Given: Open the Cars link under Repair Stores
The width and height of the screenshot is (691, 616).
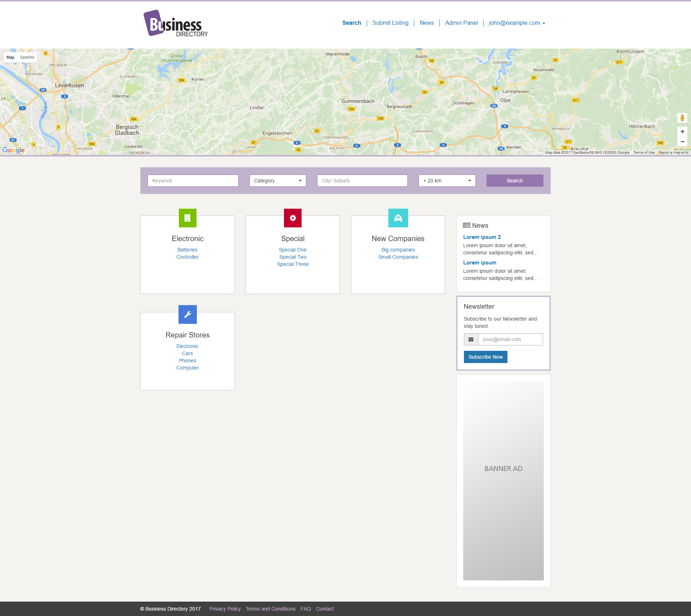Looking at the screenshot, I should [x=187, y=353].
